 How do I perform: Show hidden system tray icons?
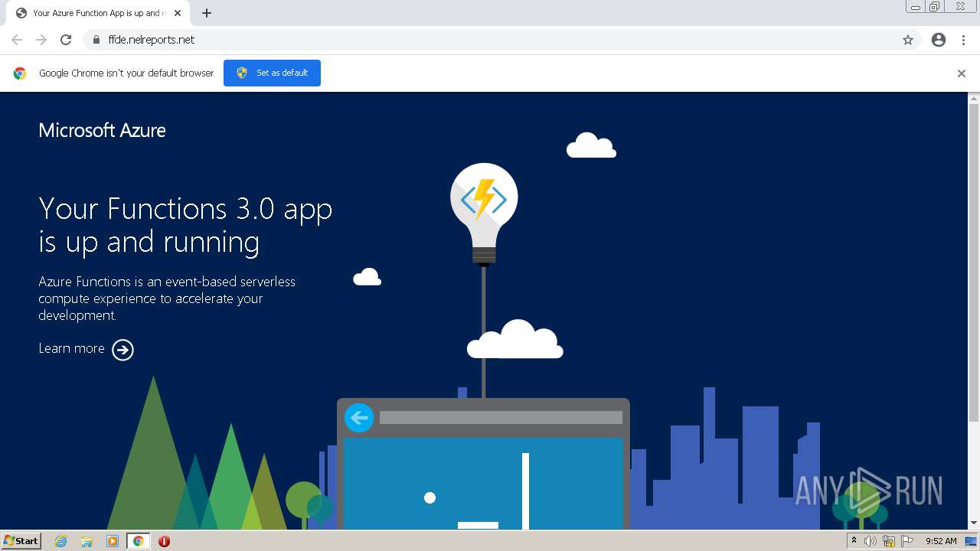[854, 541]
